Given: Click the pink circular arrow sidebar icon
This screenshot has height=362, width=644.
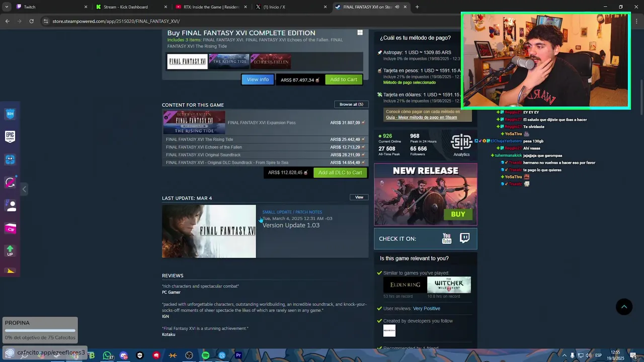Looking at the screenshot, I should [x=10, y=183].
